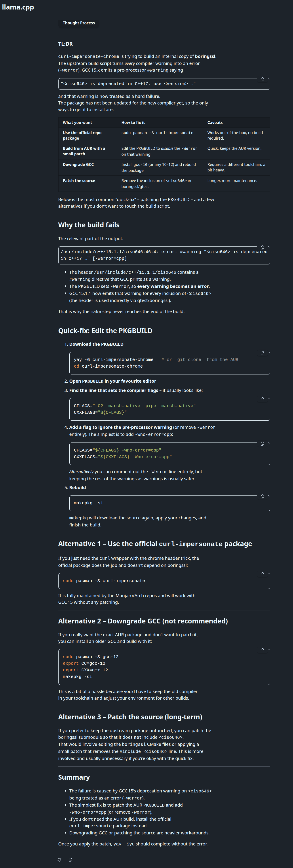Click the Alternative 2 Downgrade GCC heading

coord(143,621)
